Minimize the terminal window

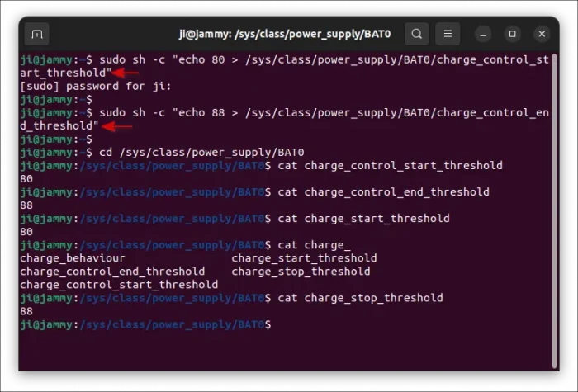(x=484, y=34)
